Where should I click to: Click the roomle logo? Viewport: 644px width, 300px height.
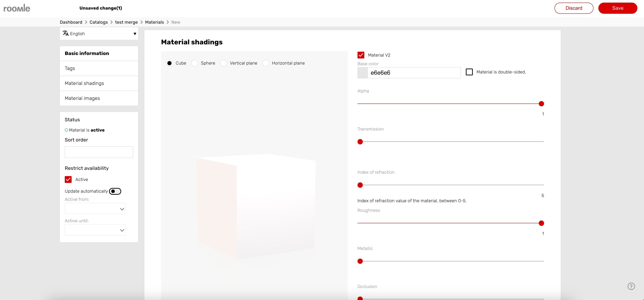pos(17,8)
